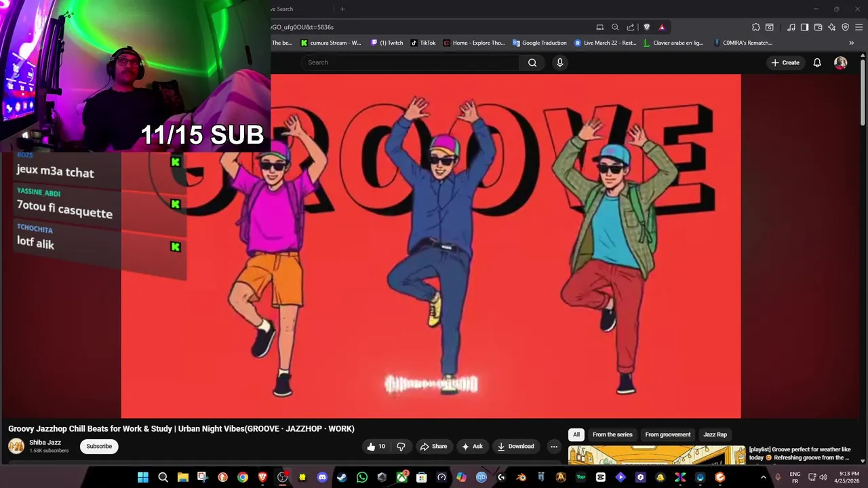Open Discord from the taskbar
868x488 pixels.
click(322, 477)
